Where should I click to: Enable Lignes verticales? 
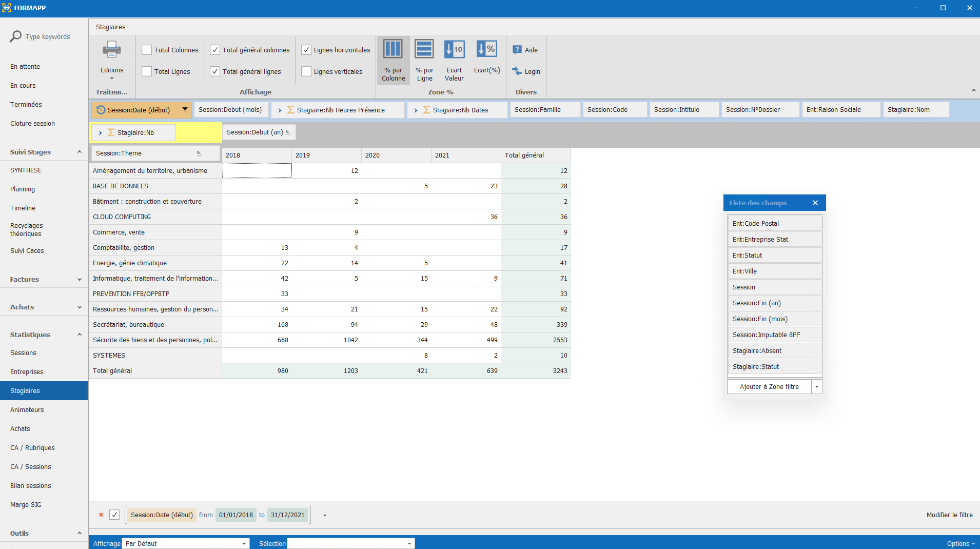tap(306, 71)
